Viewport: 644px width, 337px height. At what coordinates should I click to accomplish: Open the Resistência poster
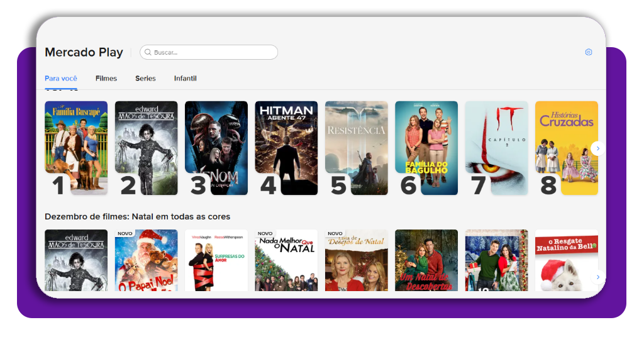tap(356, 148)
